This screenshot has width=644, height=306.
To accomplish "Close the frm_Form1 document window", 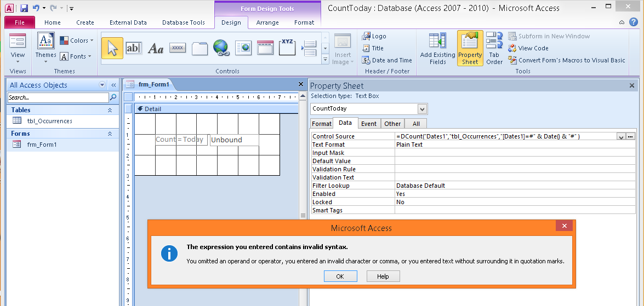I will (301, 84).
